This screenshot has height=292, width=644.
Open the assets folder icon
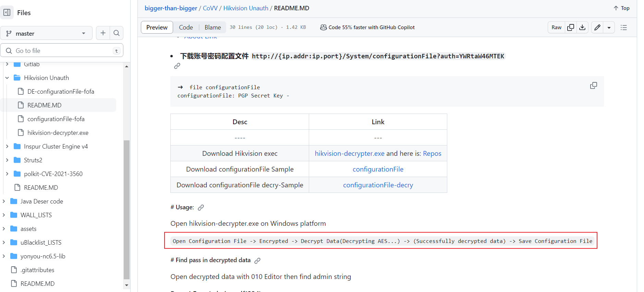pyautogui.click(x=14, y=229)
